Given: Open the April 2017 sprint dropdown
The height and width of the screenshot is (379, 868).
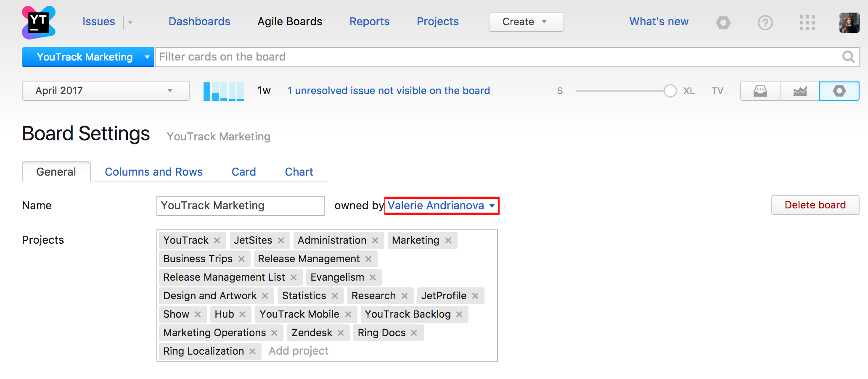Looking at the screenshot, I should pyautogui.click(x=106, y=91).
